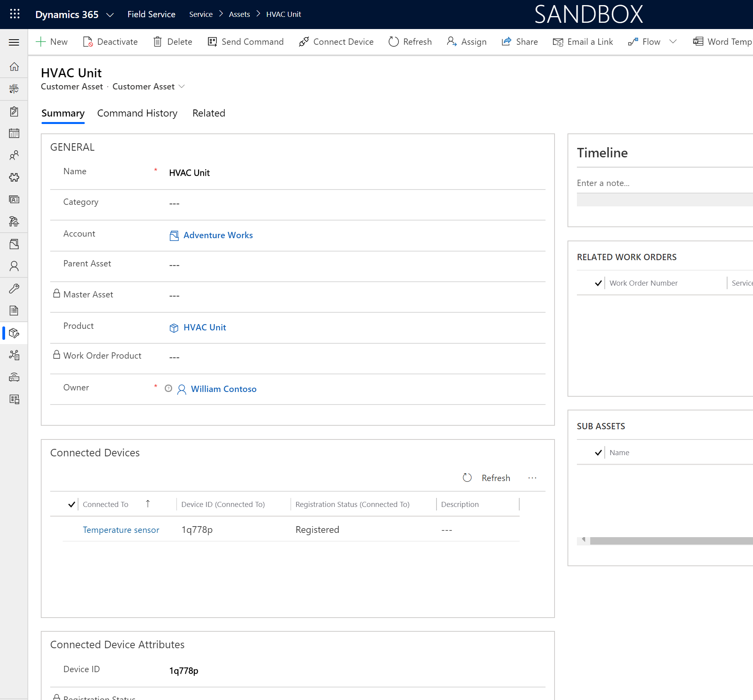Image resolution: width=753 pixels, height=700 pixels.
Task: Switch to the Command History tab
Action: (137, 113)
